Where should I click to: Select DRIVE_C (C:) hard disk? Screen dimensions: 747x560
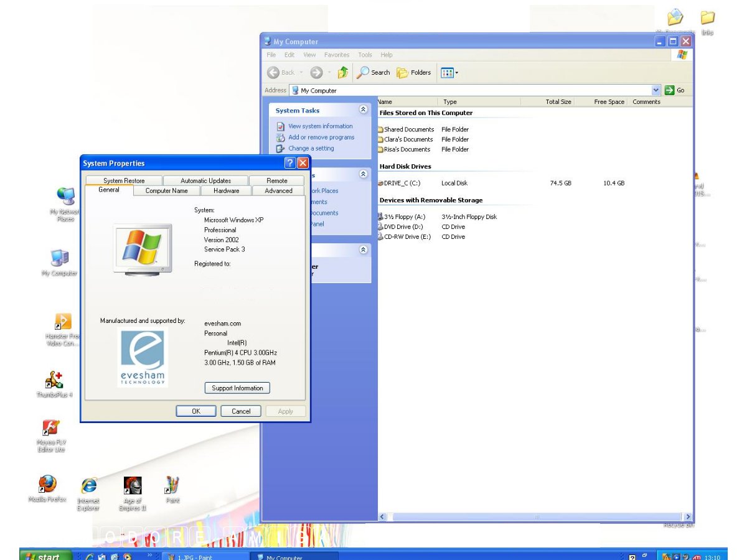[x=402, y=184]
